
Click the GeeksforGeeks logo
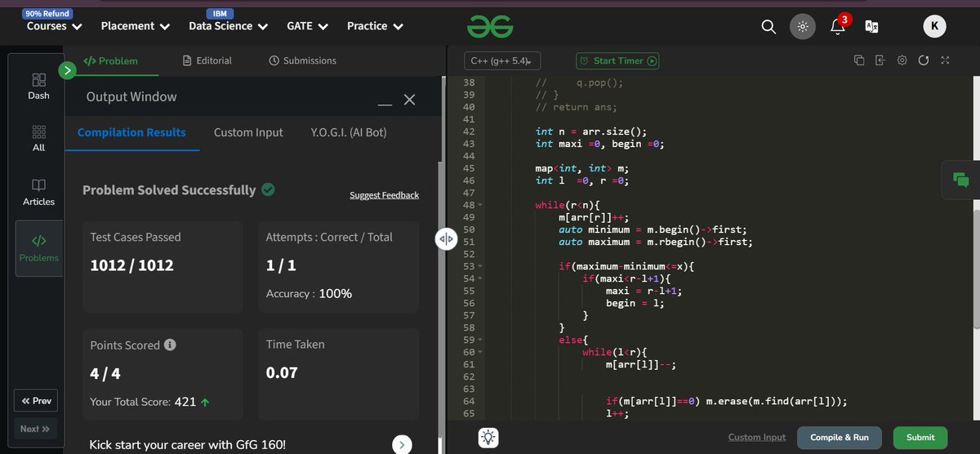click(x=490, y=27)
